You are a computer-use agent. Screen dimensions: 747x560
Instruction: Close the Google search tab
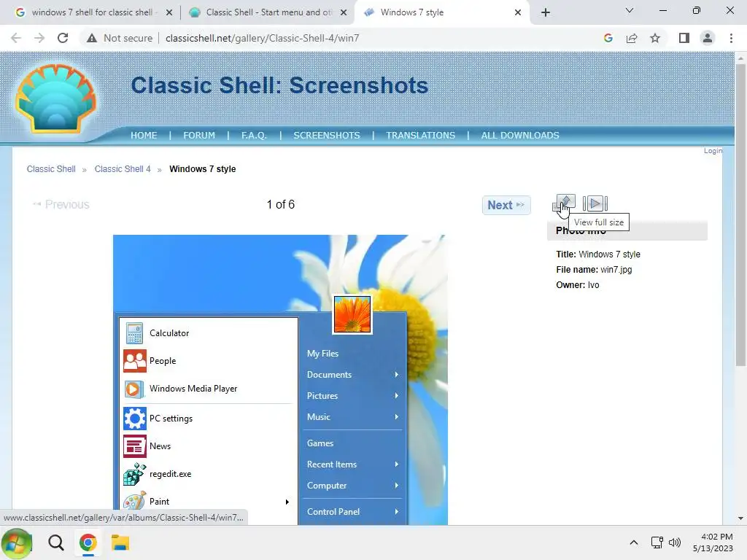[169, 12]
